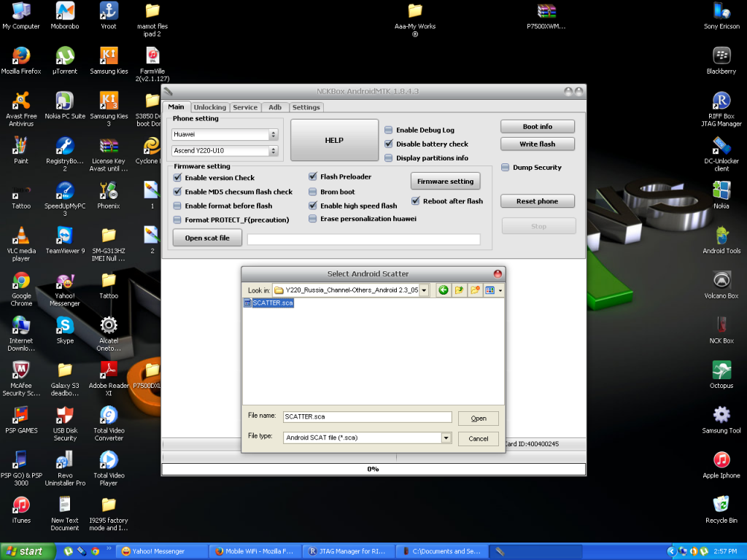The width and height of the screenshot is (747, 560).
Task: Click the 0% progress bar
Action: pos(373,469)
